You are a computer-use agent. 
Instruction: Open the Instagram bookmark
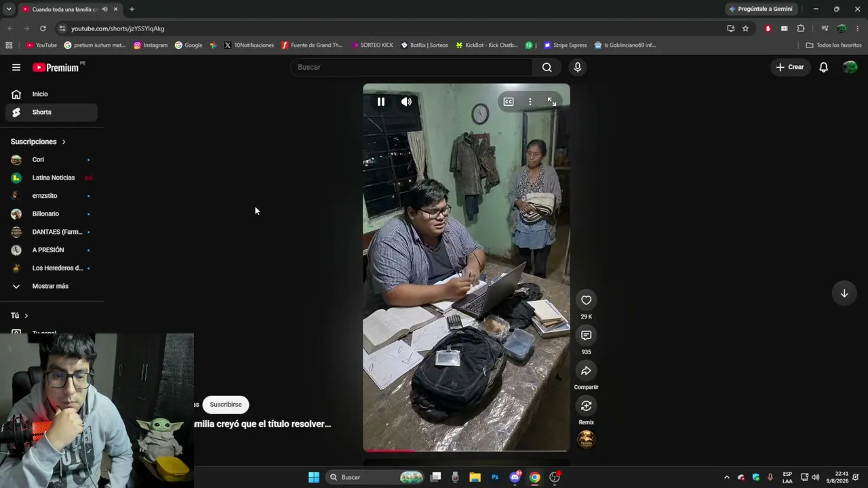(x=151, y=45)
